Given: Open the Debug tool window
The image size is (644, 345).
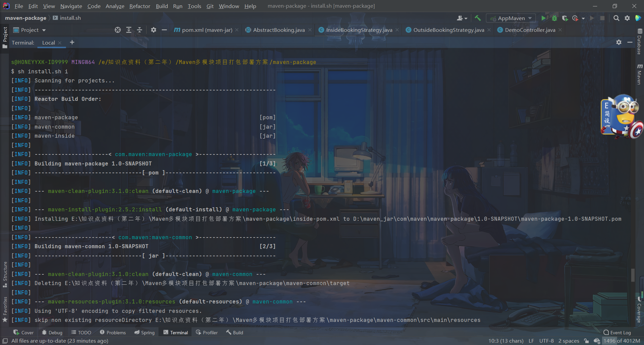Looking at the screenshot, I should pos(52,332).
